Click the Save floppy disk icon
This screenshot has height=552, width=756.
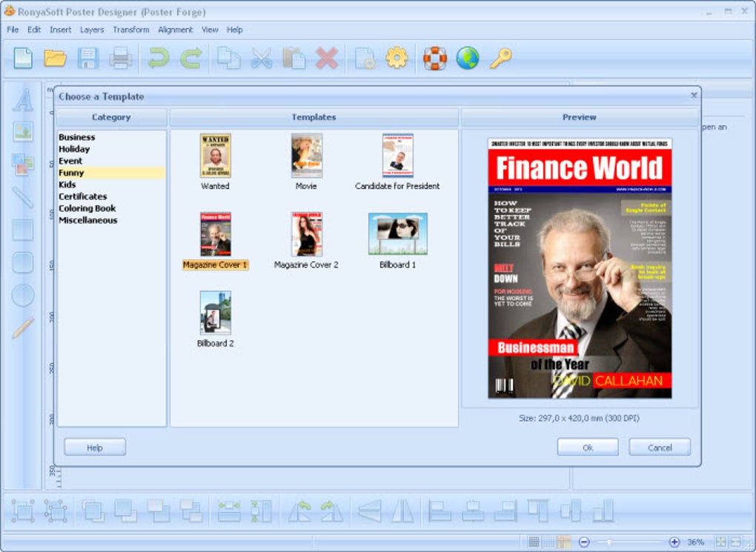87,59
